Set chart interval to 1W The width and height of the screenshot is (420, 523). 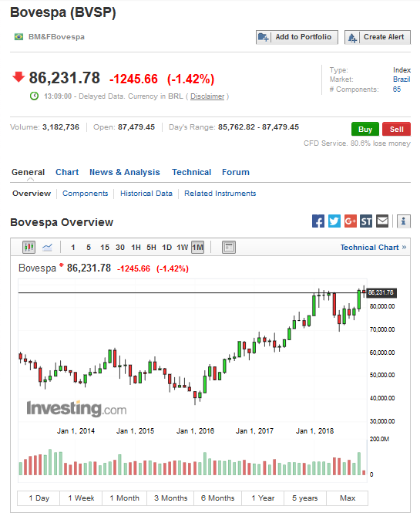[x=183, y=248]
